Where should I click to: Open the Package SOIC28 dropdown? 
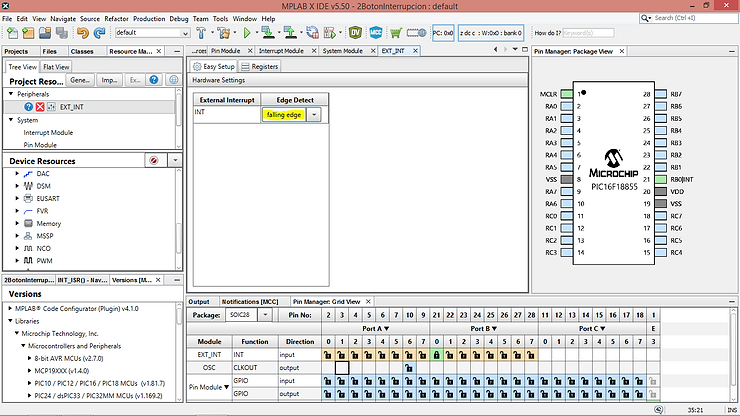[265, 315]
